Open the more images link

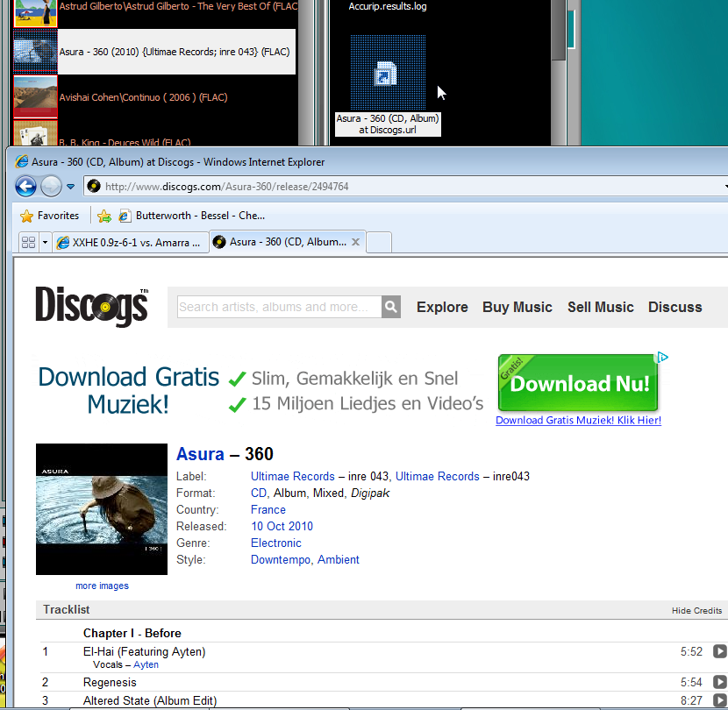pos(102,586)
